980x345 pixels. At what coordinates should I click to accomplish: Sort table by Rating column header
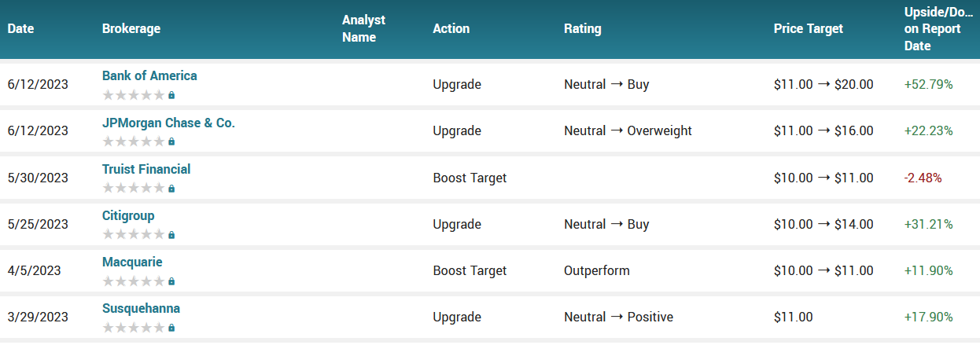coord(583,28)
